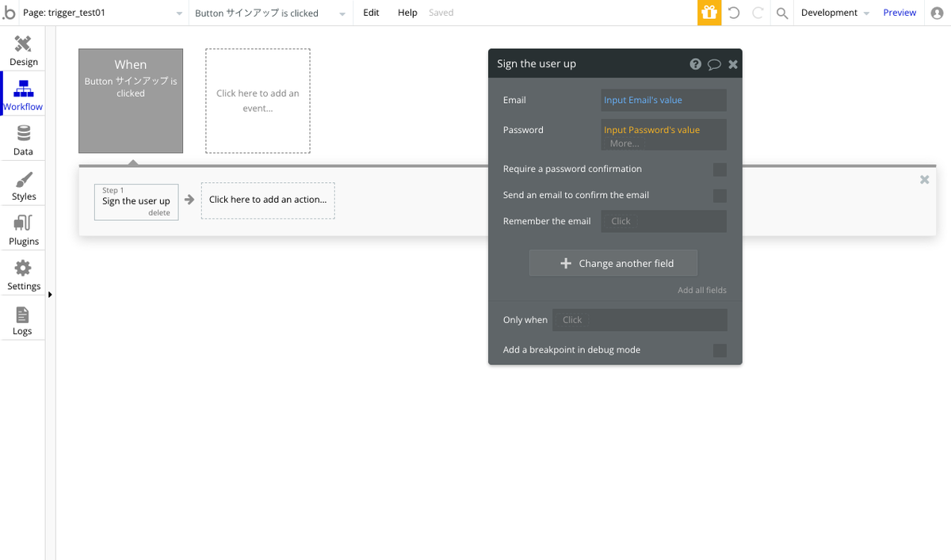Click the Only when condition field
The width and height of the screenshot is (951, 560).
pos(640,320)
